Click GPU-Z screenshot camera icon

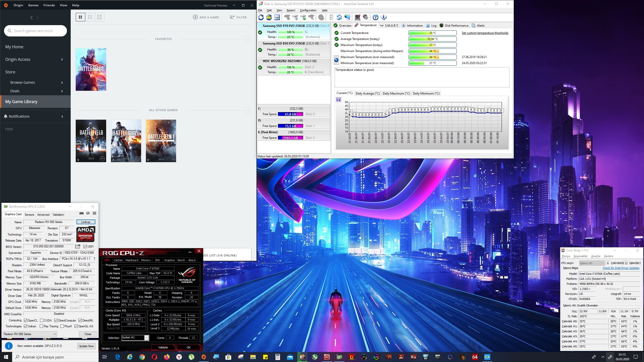coord(81,213)
